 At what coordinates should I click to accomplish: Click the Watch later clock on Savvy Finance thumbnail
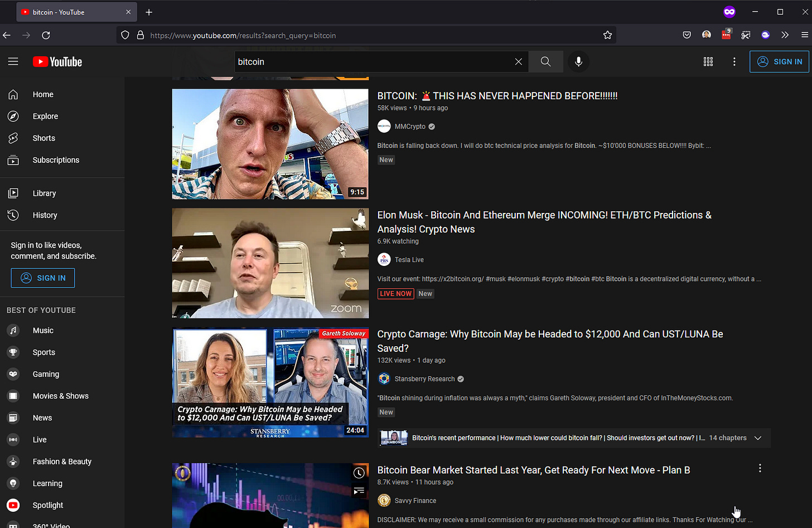359,473
